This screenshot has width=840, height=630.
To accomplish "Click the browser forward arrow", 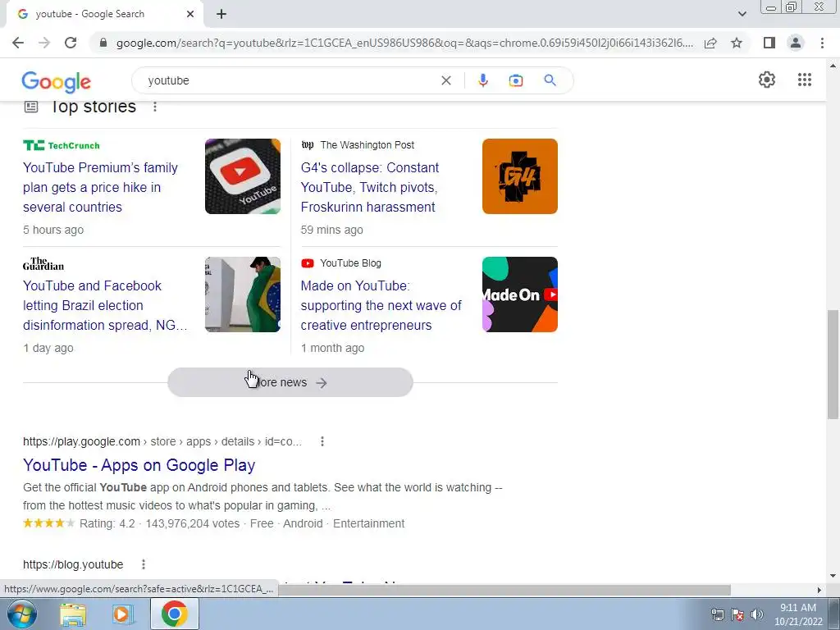I will pyautogui.click(x=44, y=43).
